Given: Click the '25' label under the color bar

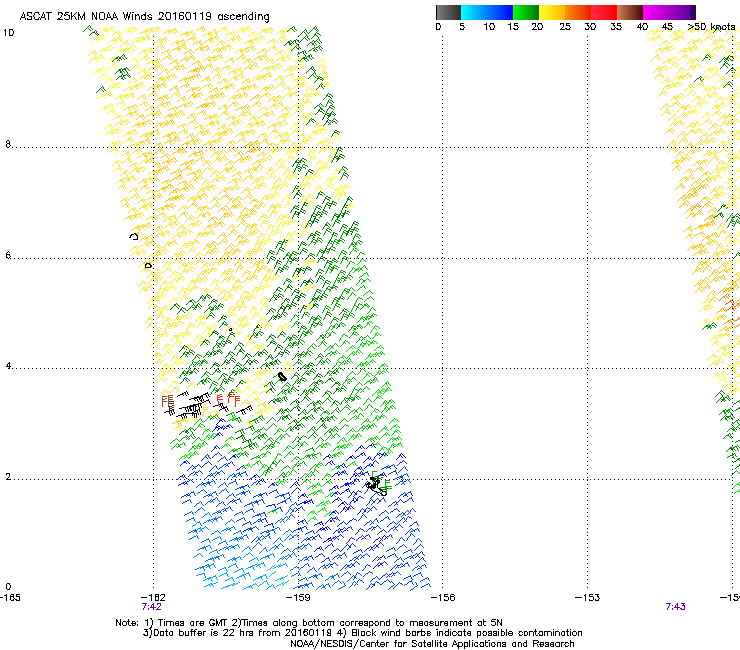Looking at the screenshot, I should click(x=565, y=27).
